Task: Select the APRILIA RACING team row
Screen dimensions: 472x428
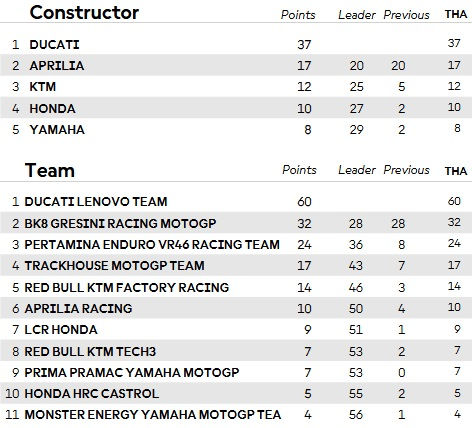Action: 236,308
